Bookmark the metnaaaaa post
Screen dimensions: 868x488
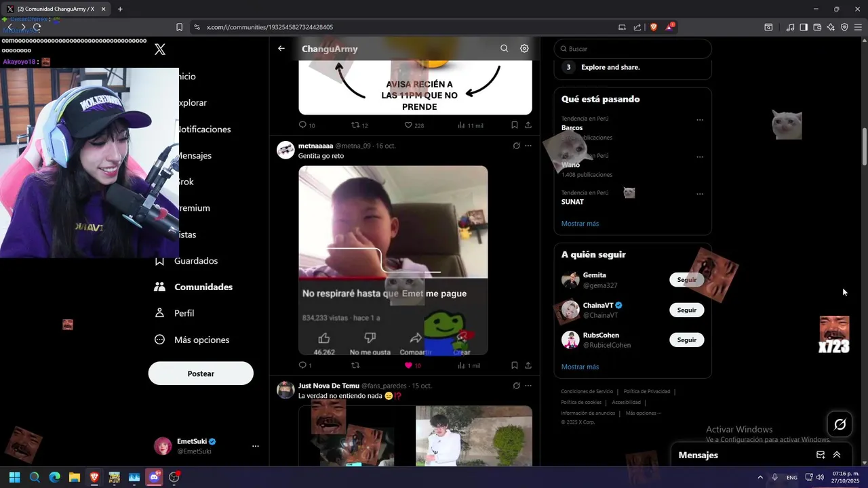click(x=515, y=365)
